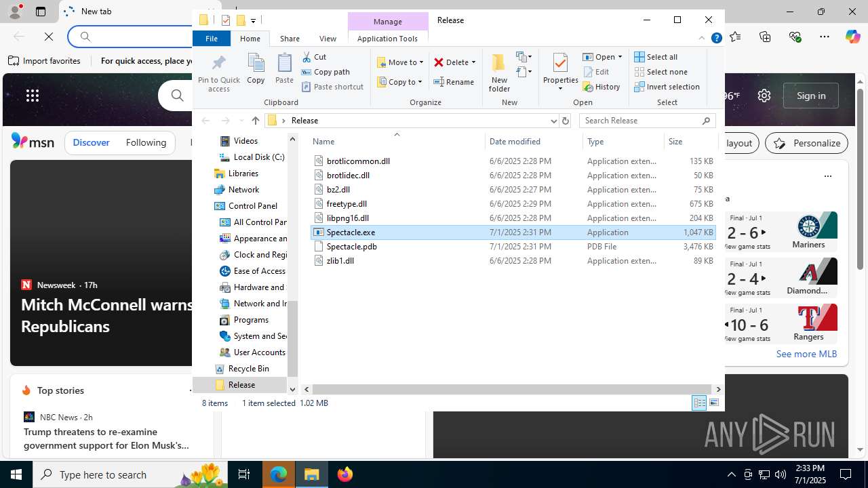
Task: Go up one folder level
Action: 255,121
